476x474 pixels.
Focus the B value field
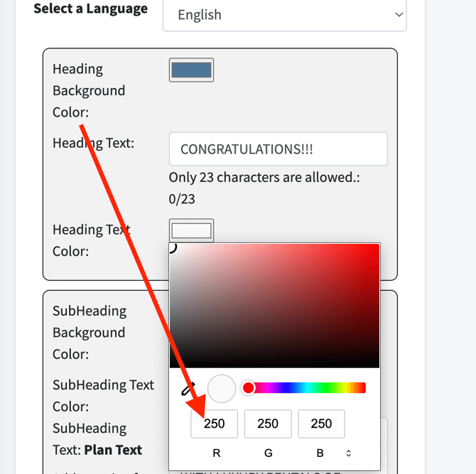[x=321, y=424]
